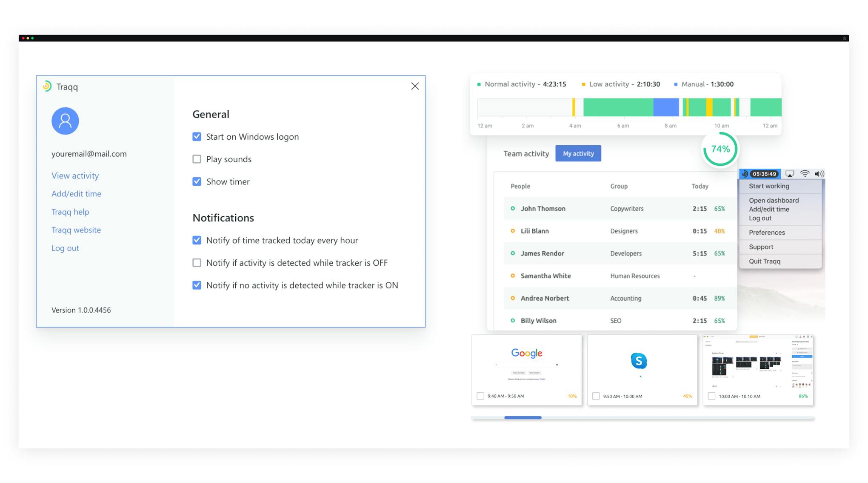This screenshot has height=483, width=868.
Task: Open the View activity link
Action: point(75,175)
